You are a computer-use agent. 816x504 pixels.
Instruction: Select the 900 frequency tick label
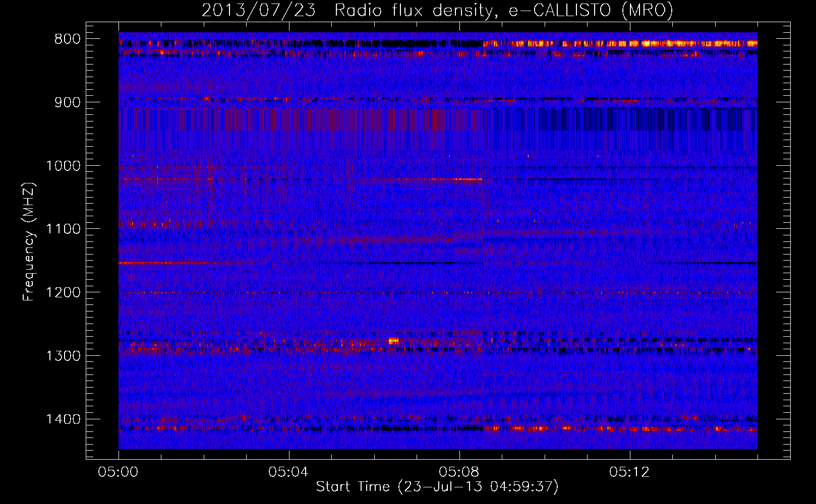point(68,102)
